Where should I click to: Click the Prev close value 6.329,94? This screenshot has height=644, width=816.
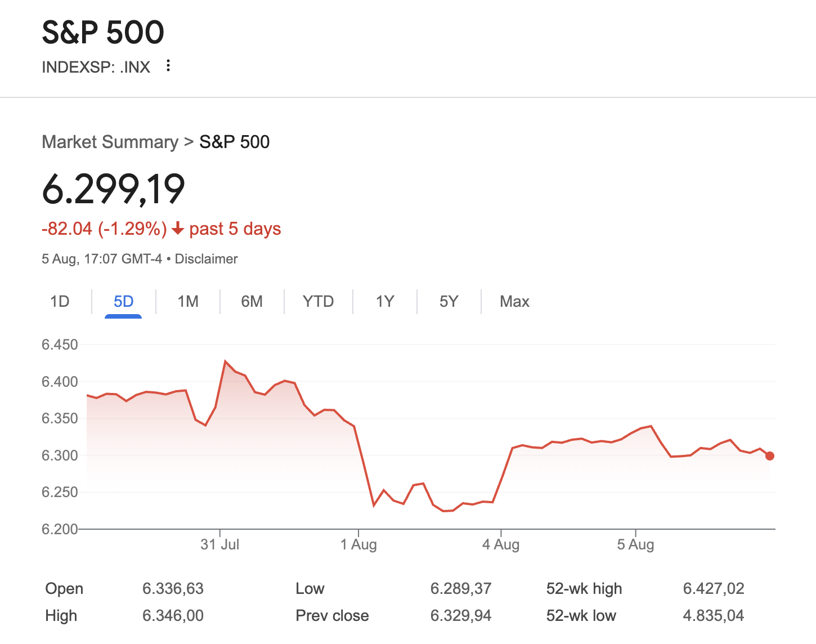[460, 616]
